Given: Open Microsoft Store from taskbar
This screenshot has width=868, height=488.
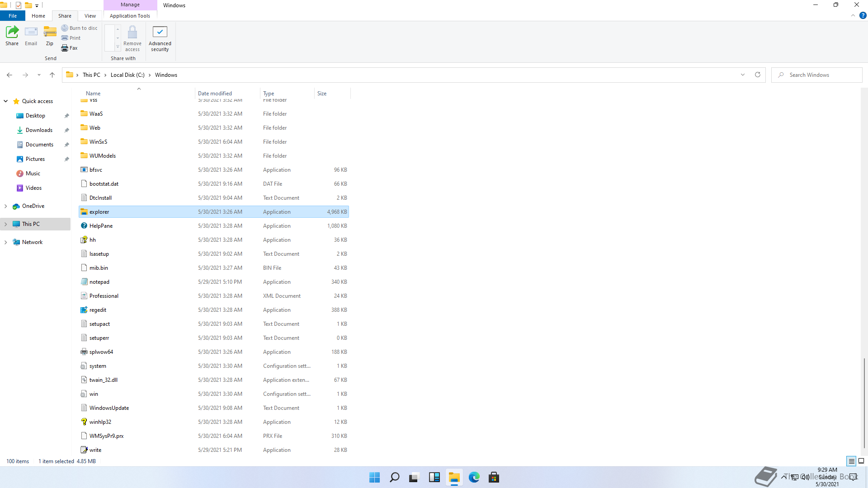Looking at the screenshot, I should [494, 477].
